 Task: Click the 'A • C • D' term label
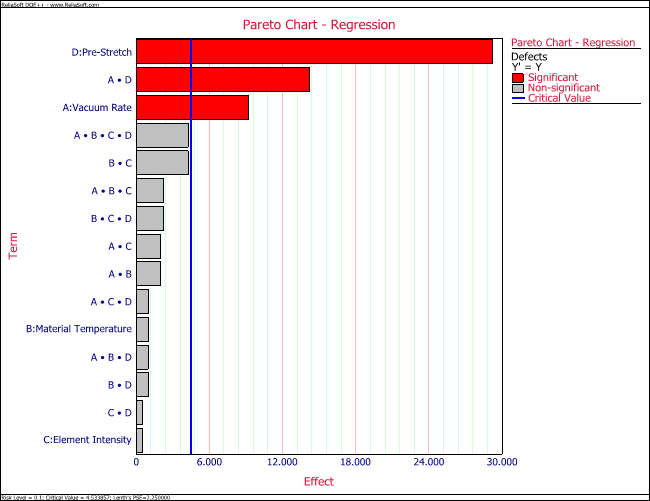(111, 302)
